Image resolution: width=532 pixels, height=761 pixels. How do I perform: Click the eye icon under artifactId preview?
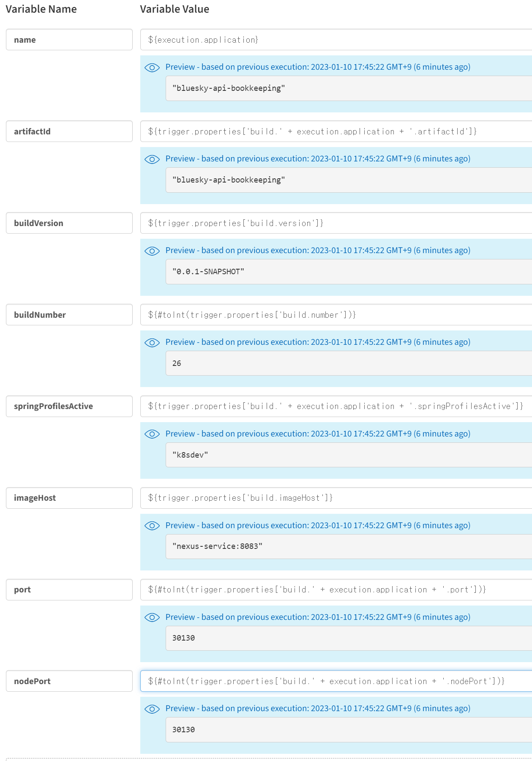pyautogui.click(x=152, y=159)
